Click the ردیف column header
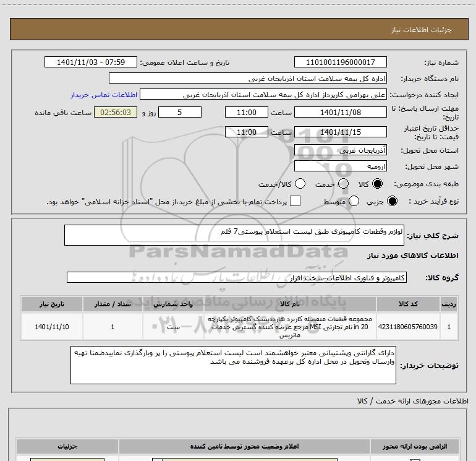The height and width of the screenshot is (461, 476). pyautogui.click(x=449, y=304)
